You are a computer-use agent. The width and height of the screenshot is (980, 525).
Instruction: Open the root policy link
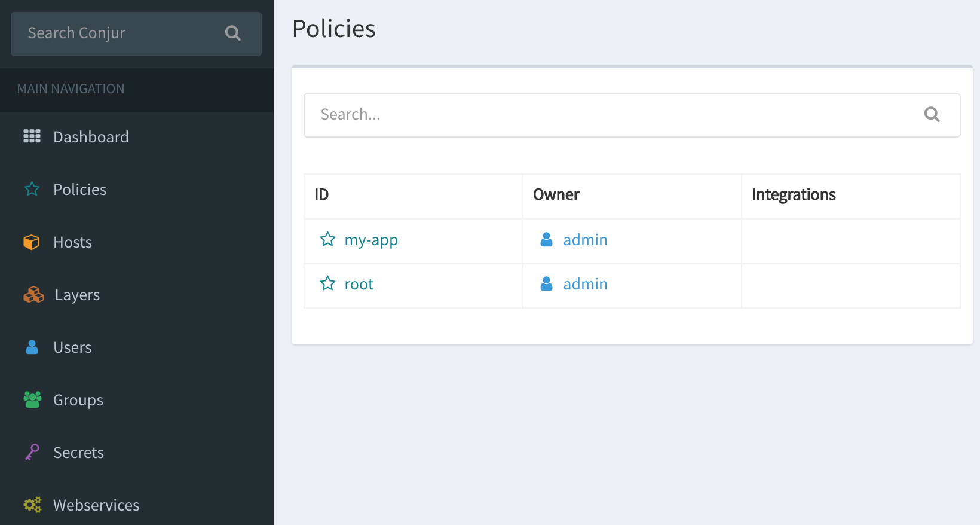pos(359,285)
